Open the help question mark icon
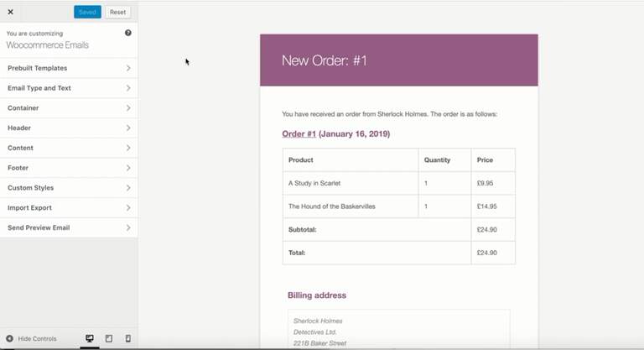This screenshot has width=644, height=350. 128,33
